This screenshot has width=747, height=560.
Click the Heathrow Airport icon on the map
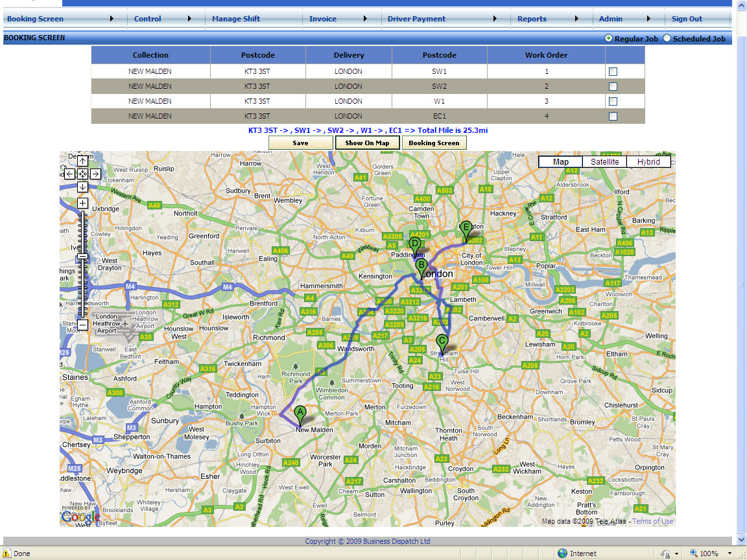[126, 323]
